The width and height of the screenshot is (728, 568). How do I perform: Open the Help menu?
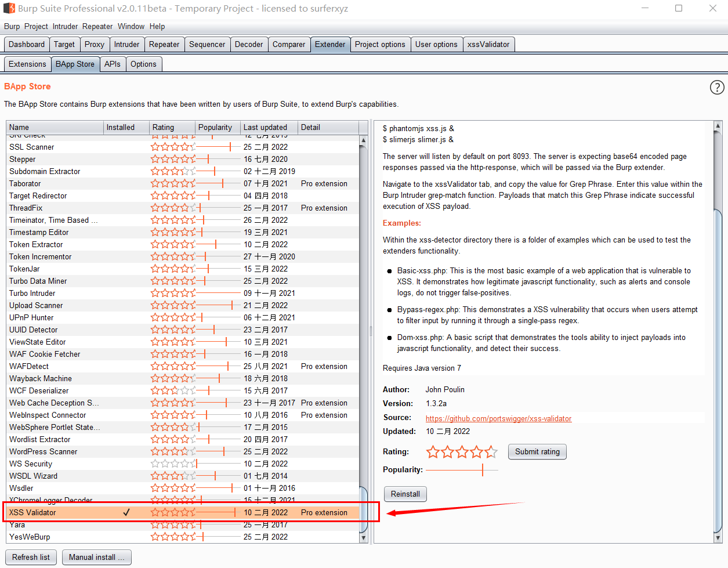[157, 26]
